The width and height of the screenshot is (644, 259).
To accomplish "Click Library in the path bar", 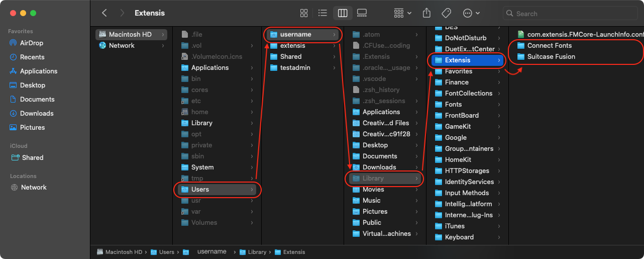I will [x=253, y=252].
